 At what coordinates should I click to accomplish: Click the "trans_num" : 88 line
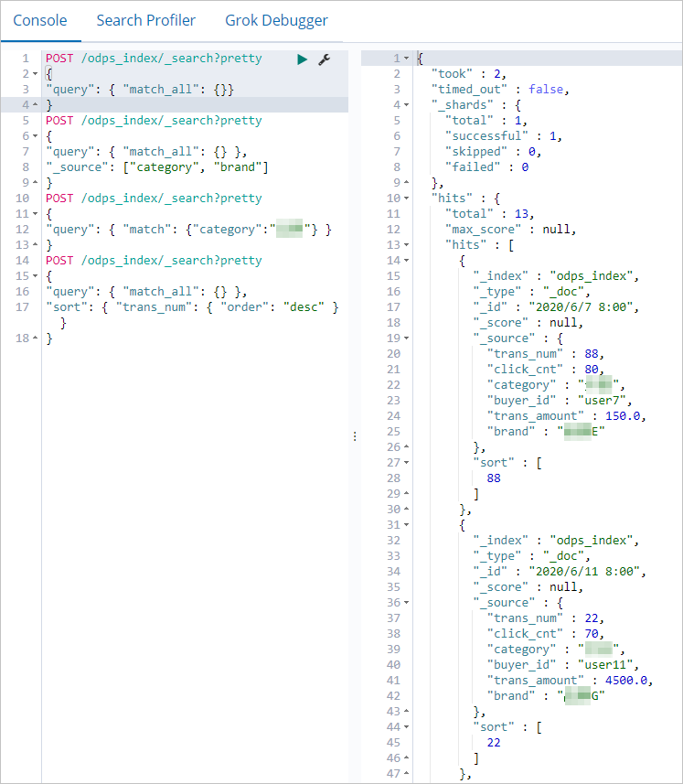point(546,354)
